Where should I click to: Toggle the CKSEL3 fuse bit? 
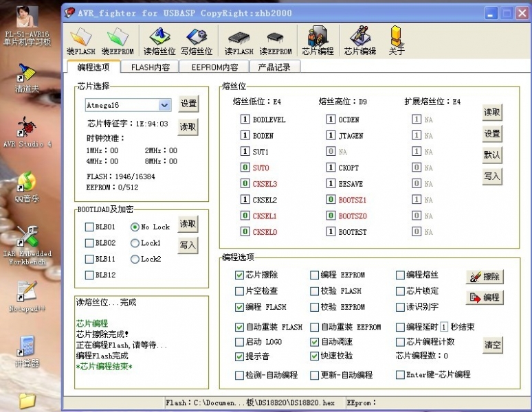[245, 183]
